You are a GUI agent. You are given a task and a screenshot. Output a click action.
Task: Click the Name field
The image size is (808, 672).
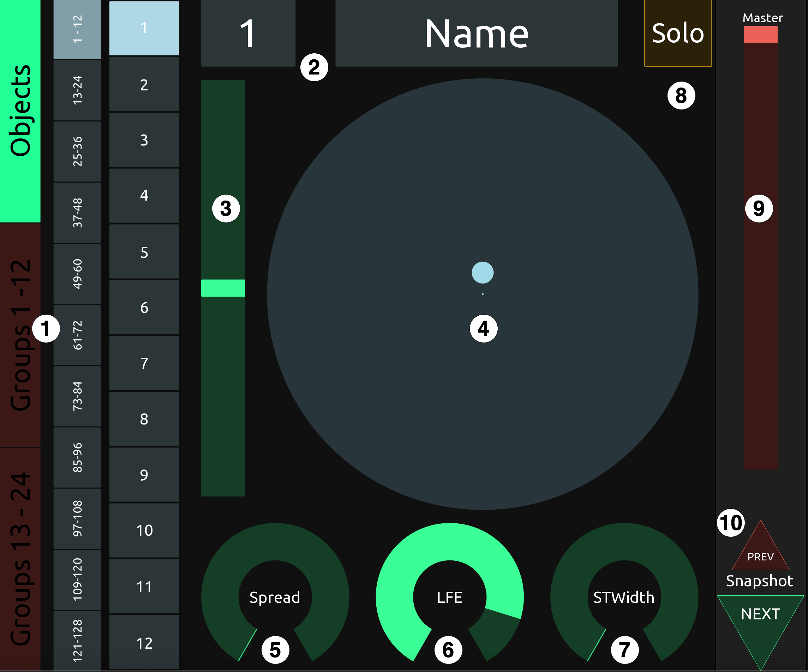click(x=476, y=34)
